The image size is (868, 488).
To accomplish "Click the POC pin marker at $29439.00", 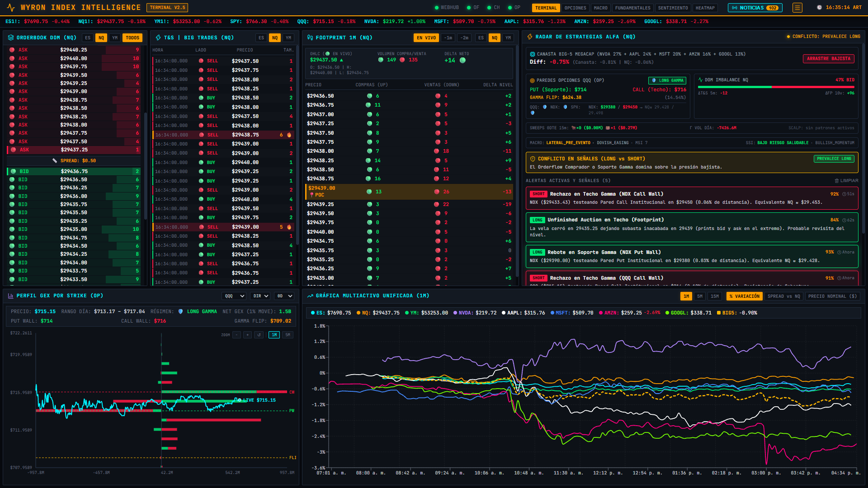I will [x=311, y=195].
